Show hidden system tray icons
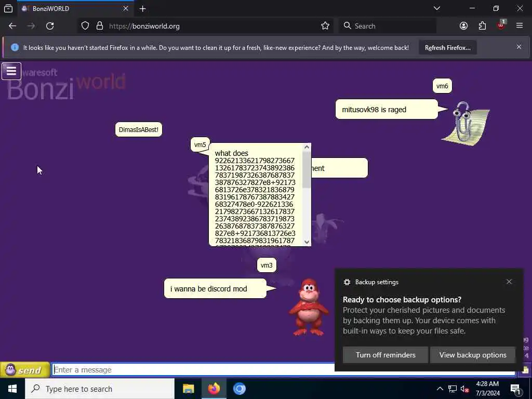The height and width of the screenshot is (399, 532). coord(440,389)
